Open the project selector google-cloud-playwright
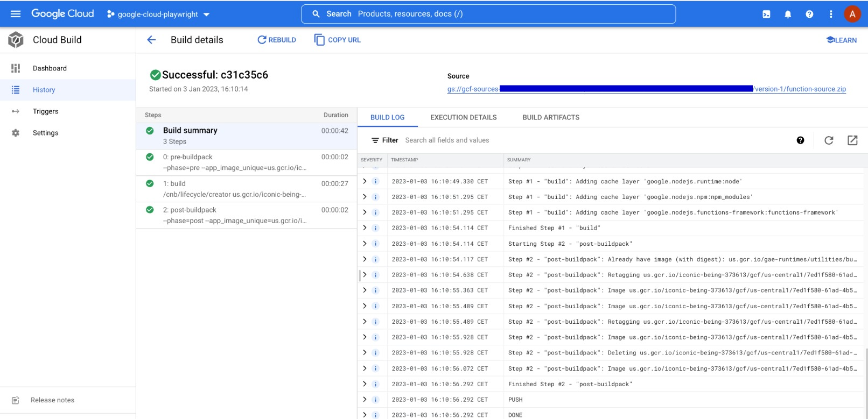Image resolution: width=868 pixels, height=419 pixels. (158, 15)
